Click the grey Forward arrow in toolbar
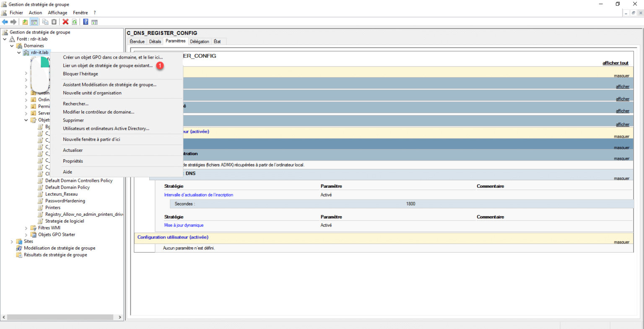 pos(13,22)
